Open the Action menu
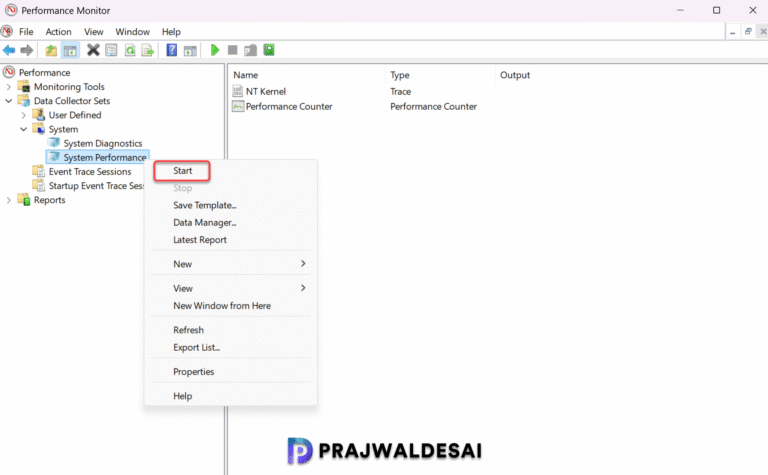 pyautogui.click(x=58, y=32)
